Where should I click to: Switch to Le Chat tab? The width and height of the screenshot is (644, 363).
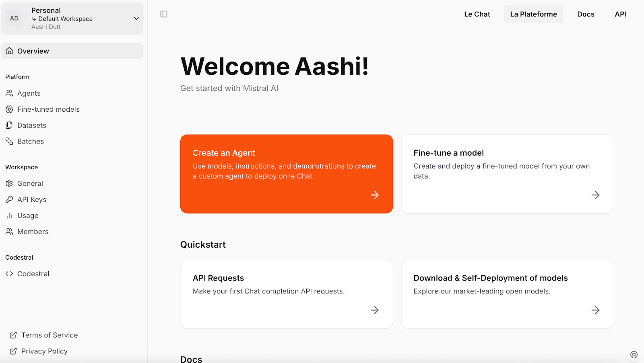point(477,14)
